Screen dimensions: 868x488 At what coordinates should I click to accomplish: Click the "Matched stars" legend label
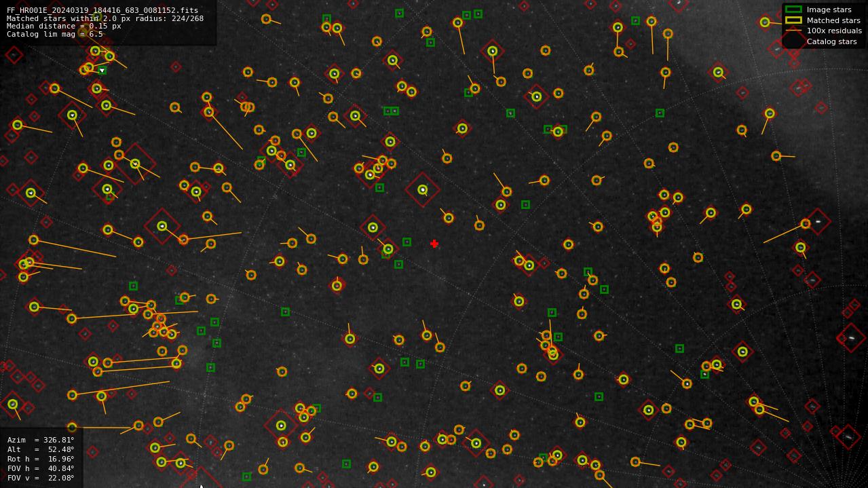tap(833, 20)
